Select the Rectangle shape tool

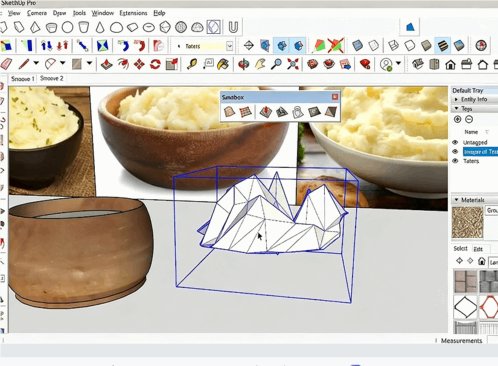77,64
